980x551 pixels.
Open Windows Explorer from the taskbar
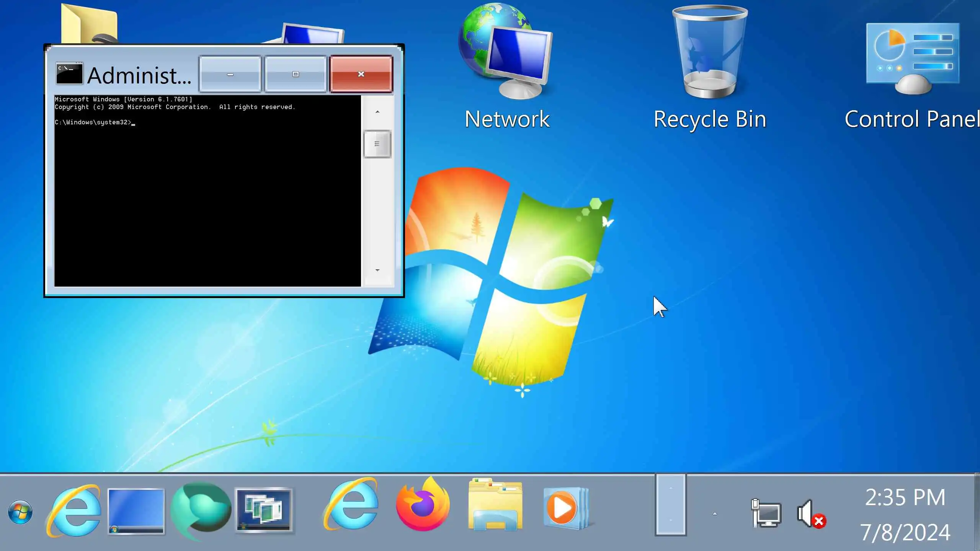[x=495, y=506]
